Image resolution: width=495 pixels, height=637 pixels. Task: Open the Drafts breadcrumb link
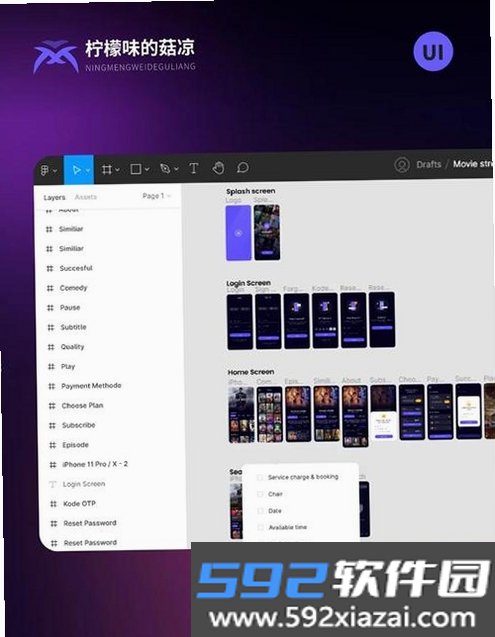click(429, 165)
